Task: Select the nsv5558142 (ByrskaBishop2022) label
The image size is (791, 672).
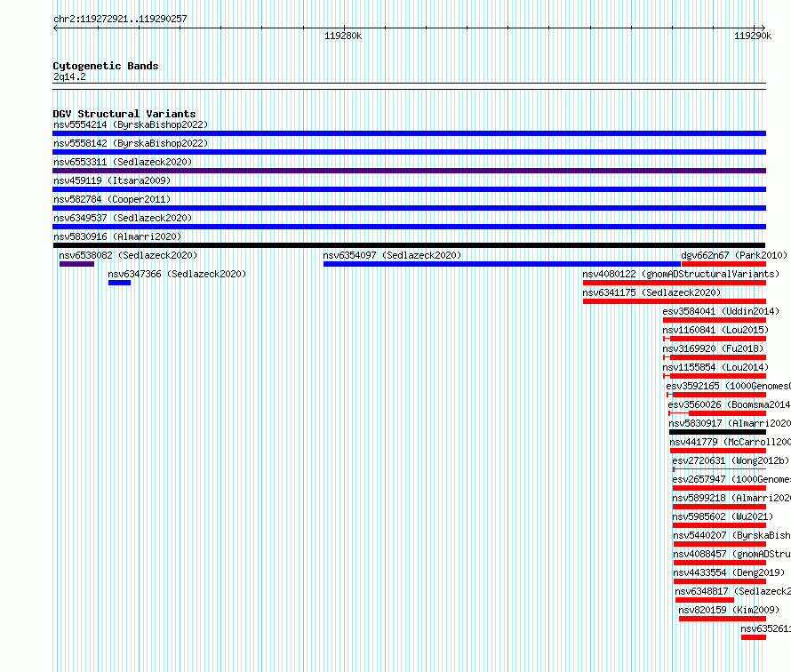Action: [x=131, y=143]
